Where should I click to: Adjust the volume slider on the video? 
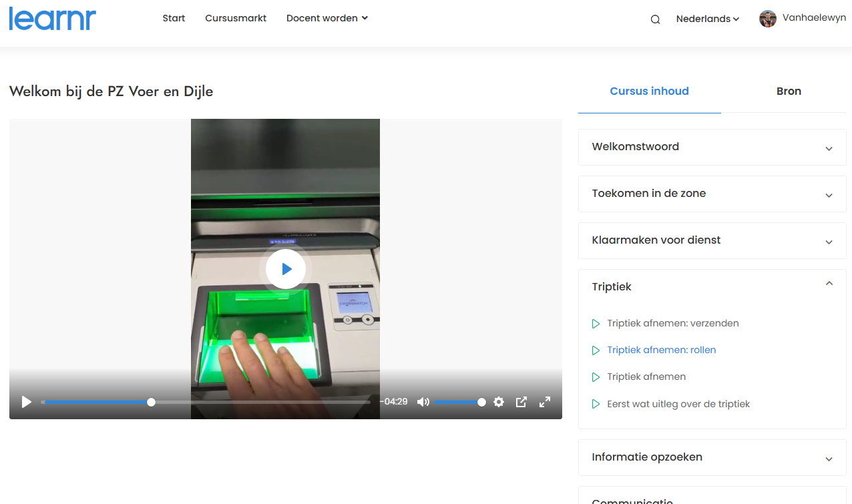click(461, 402)
